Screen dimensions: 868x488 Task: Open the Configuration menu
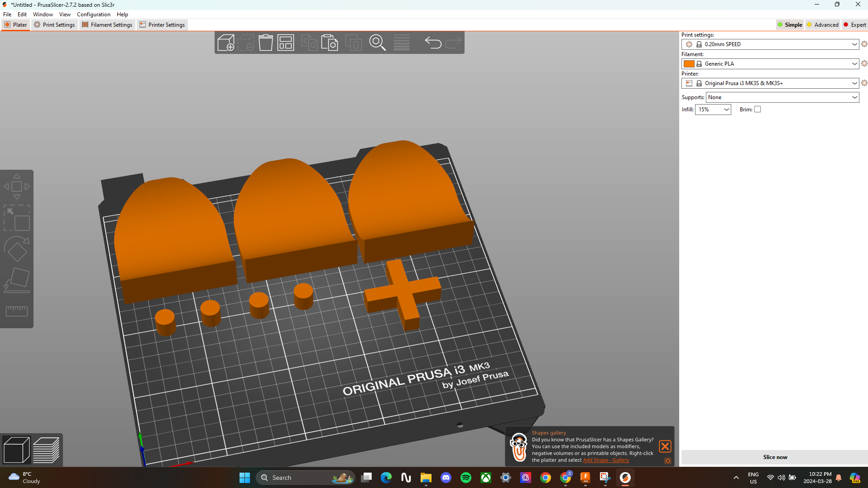pos(93,14)
